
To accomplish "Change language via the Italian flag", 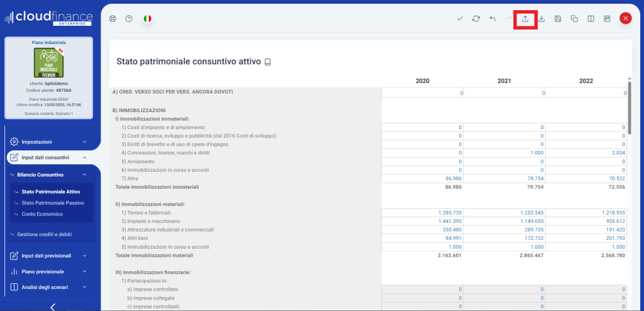I will click(x=147, y=18).
